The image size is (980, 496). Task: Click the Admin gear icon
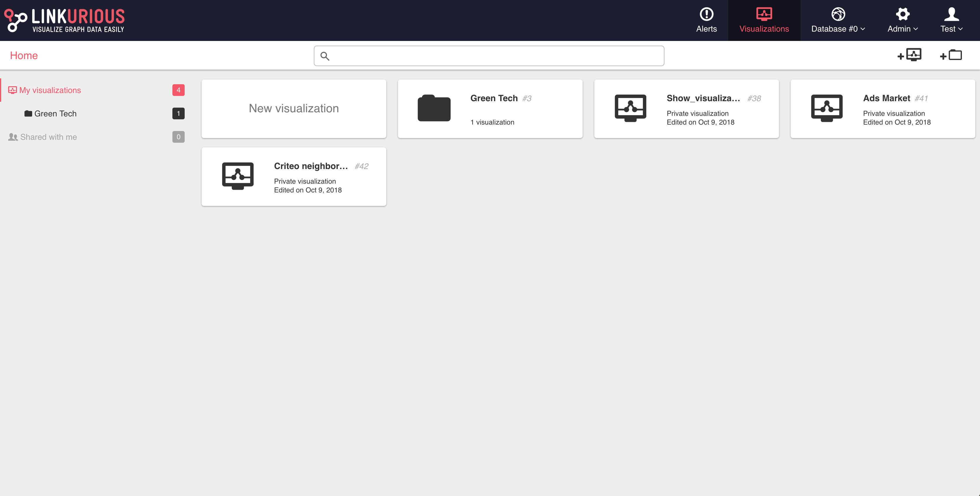coord(902,14)
